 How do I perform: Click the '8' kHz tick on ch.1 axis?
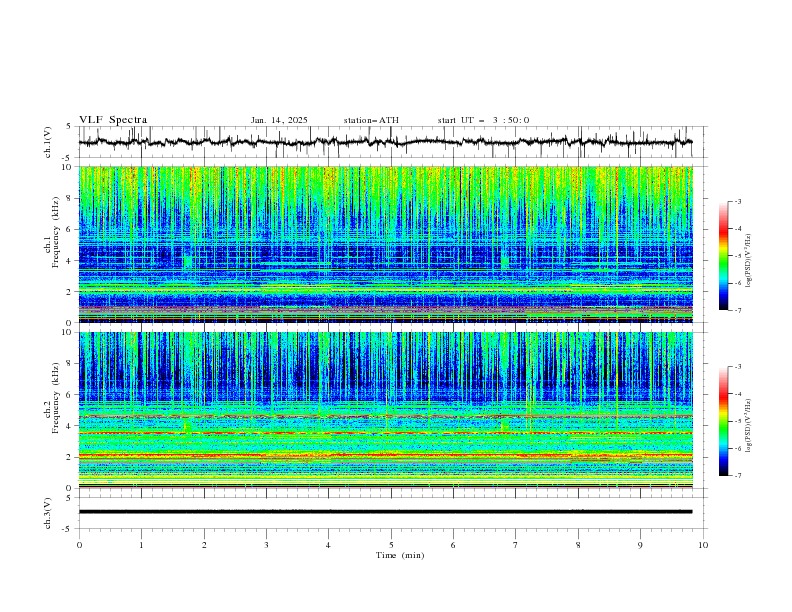70,198
